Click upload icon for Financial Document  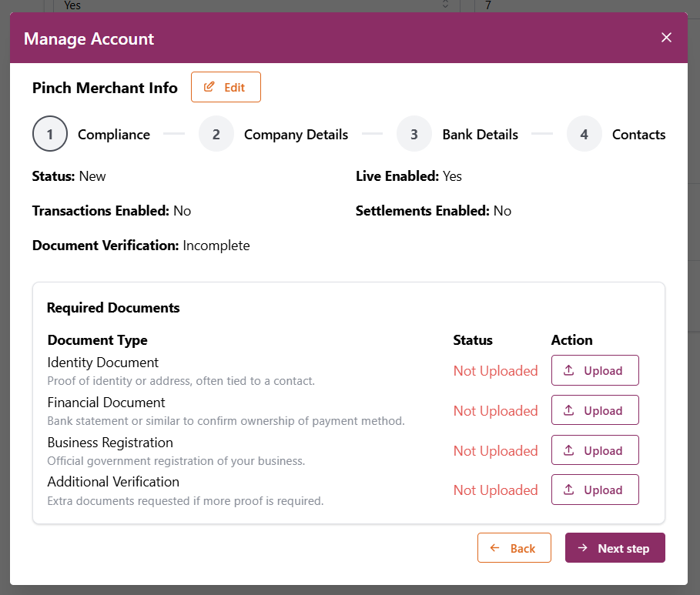pyautogui.click(x=569, y=410)
